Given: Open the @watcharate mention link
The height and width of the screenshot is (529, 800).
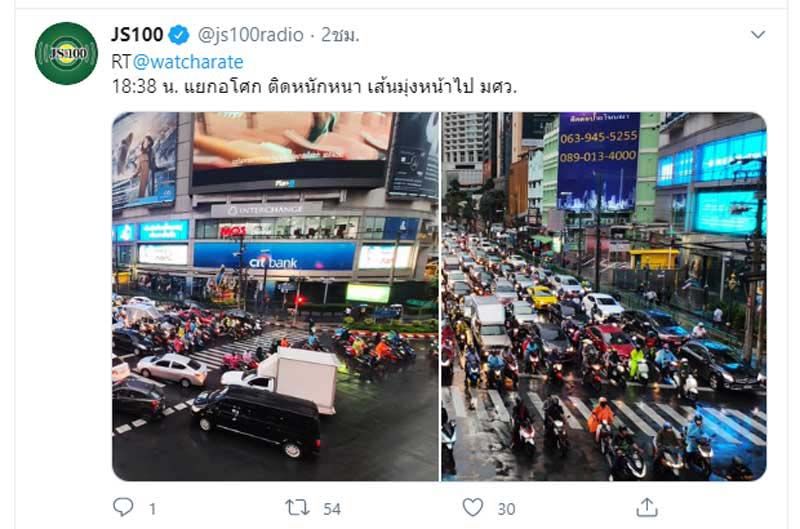Looking at the screenshot, I should [x=188, y=62].
